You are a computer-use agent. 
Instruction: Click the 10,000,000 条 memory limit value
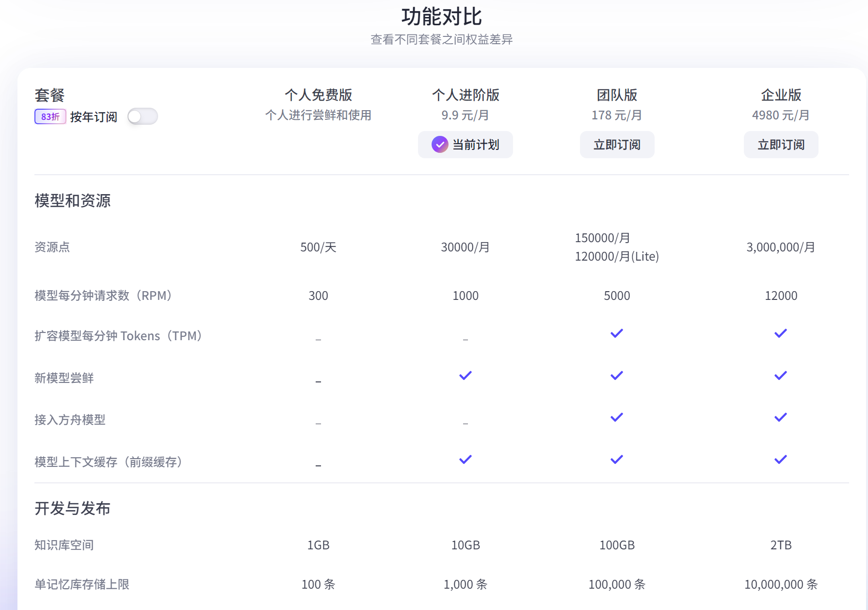tap(781, 584)
